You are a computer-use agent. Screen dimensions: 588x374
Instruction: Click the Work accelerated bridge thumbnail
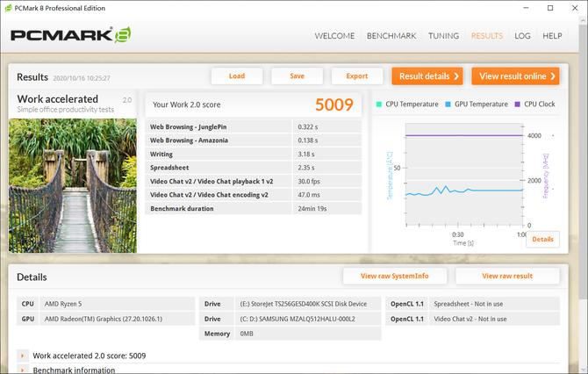pyautogui.click(x=73, y=186)
